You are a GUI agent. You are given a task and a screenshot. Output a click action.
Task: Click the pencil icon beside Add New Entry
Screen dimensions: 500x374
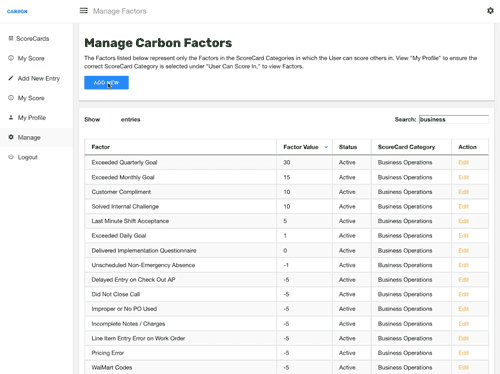(11, 78)
